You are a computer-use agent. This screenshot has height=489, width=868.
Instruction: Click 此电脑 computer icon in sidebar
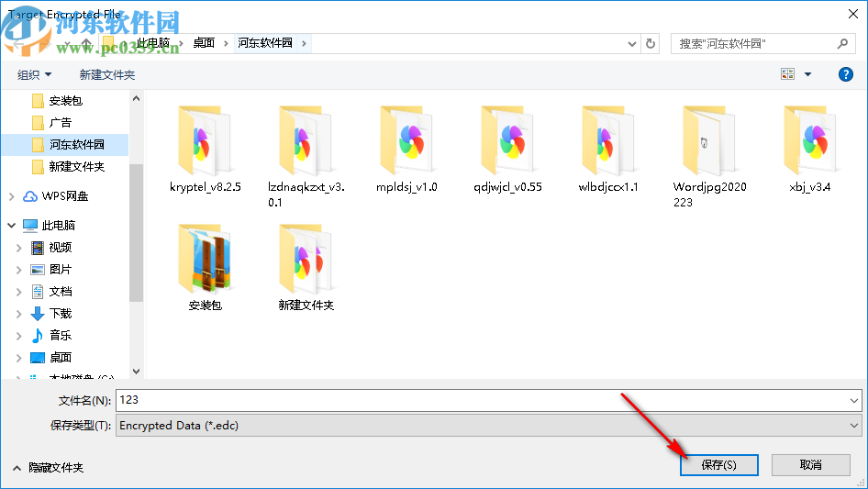[30, 226]
